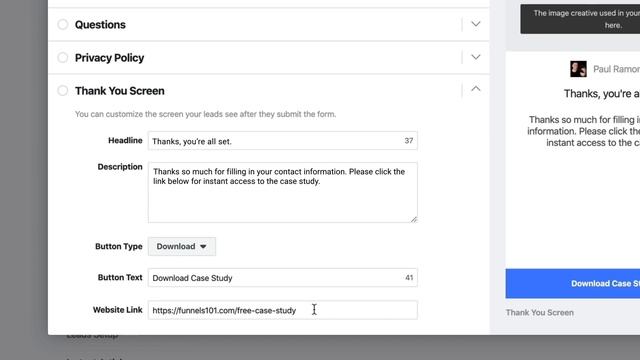The image size is (640, 360).
Task: Click the preview headline 'Thanks, you're all set'
Action: point(602,94)
